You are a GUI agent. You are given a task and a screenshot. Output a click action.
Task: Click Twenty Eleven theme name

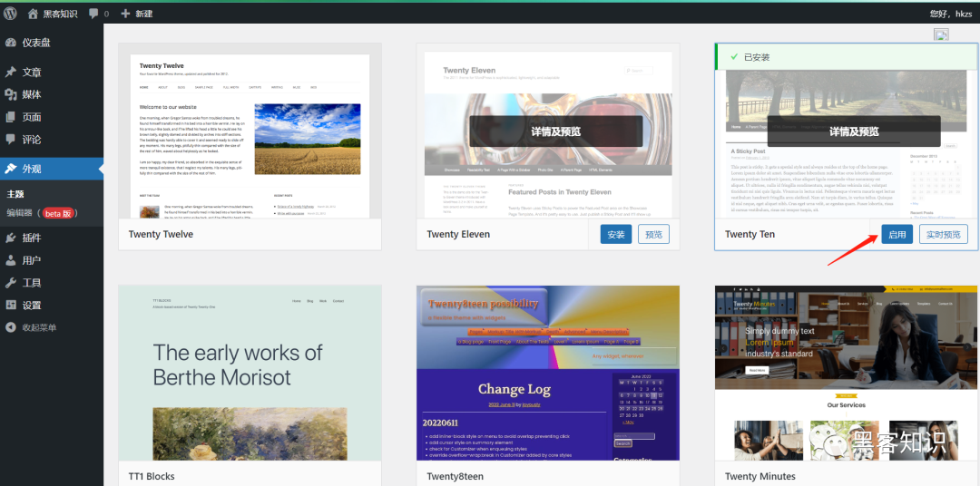[458, 234]
